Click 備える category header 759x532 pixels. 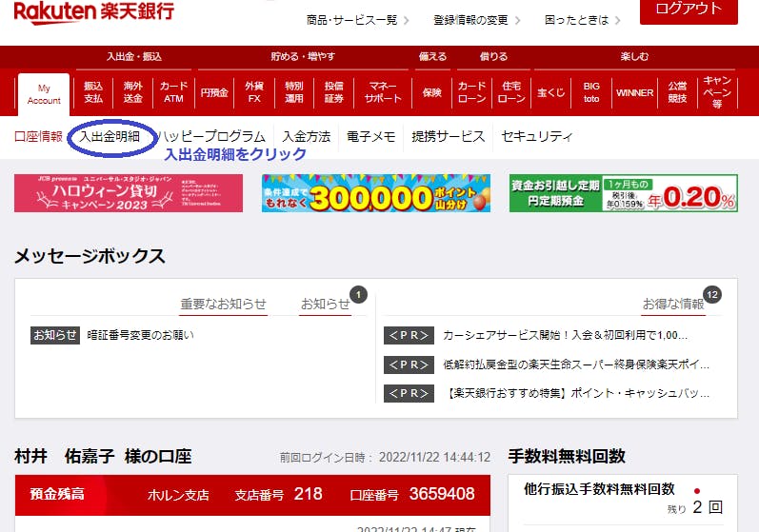point(432,56)
